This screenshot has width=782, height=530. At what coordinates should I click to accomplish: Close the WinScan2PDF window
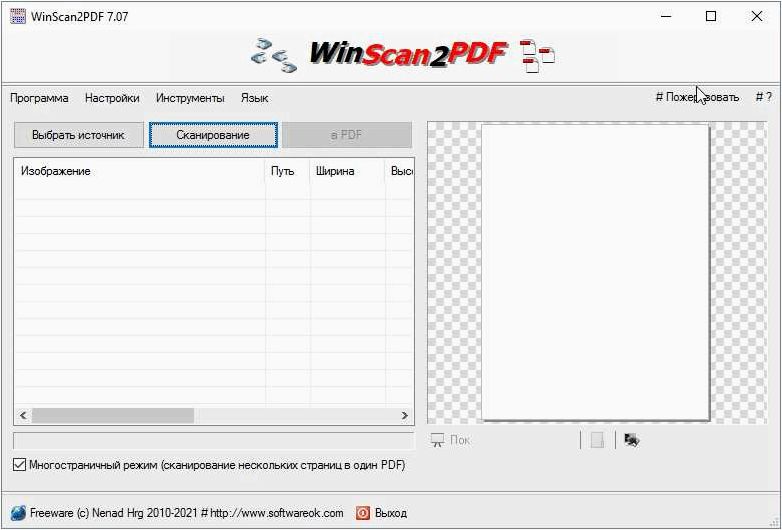[x=757, y=16]
